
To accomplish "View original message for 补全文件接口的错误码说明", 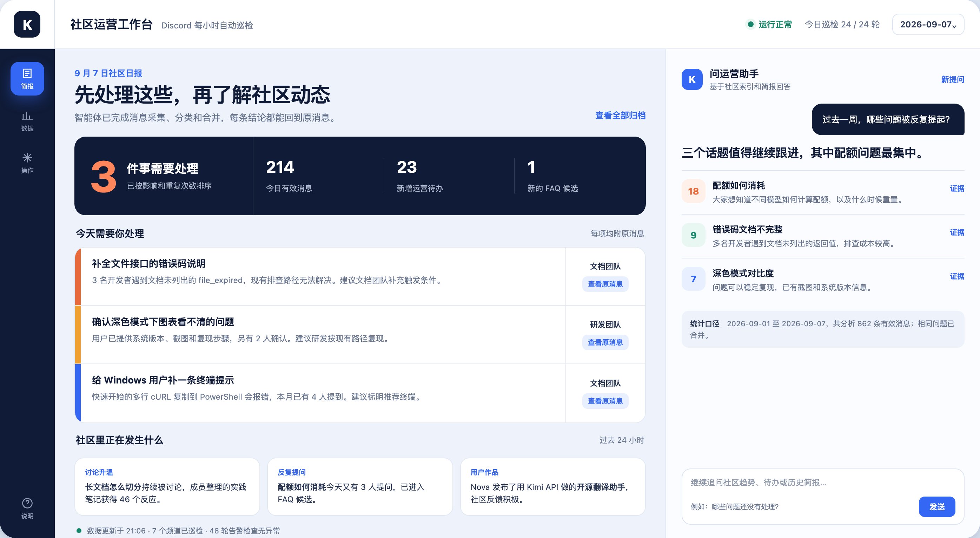I will pyautogui.click(x=605, y=284).
